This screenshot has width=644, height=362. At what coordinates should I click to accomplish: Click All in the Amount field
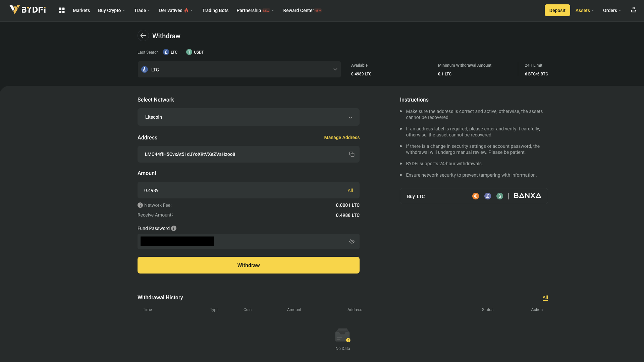coord(350,190)
